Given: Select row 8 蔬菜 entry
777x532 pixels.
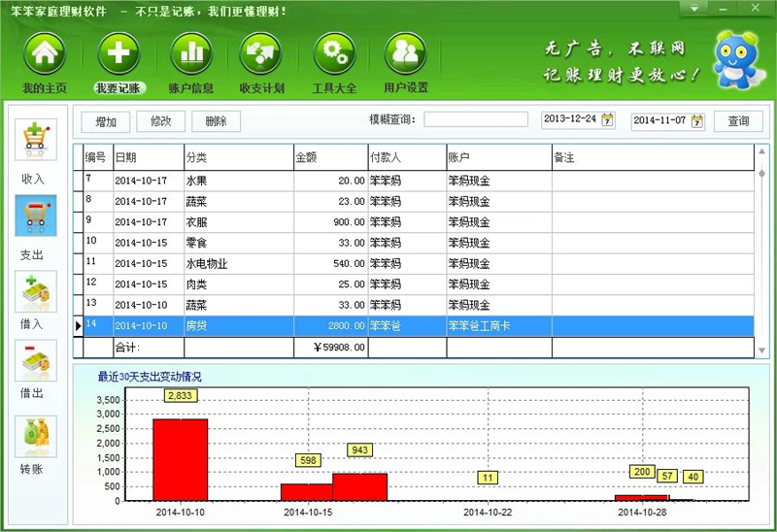Looking at the screenshot, I should pos(419,202).
